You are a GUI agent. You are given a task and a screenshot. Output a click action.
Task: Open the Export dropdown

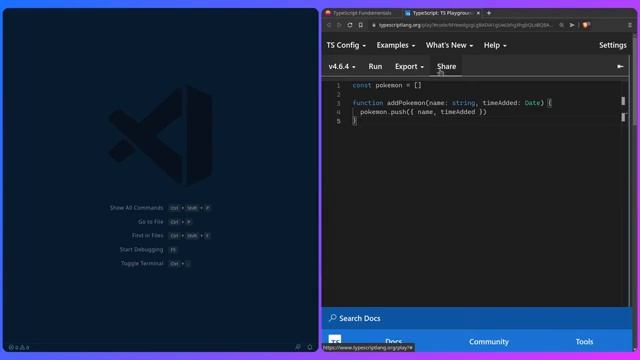(409, 67)
